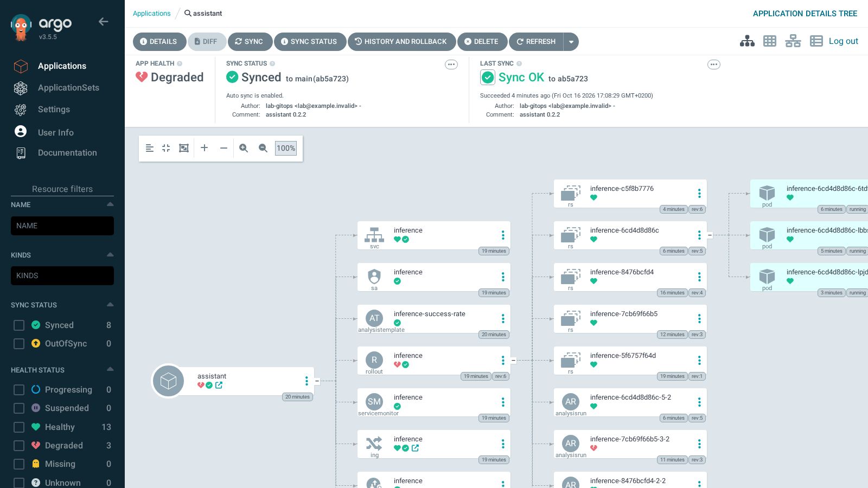Collapse the NAME filter section
Image resolution: width=868 pixels, height=488 pixels.
(x=110, y=204)
